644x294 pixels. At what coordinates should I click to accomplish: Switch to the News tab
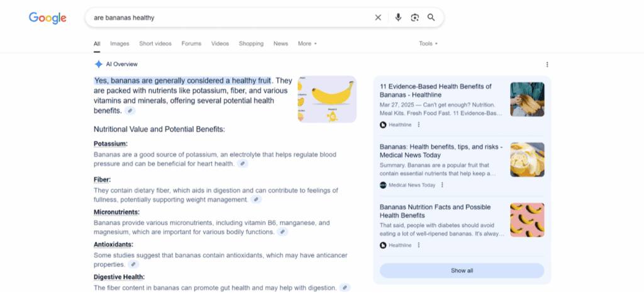(x=281, y=43)
